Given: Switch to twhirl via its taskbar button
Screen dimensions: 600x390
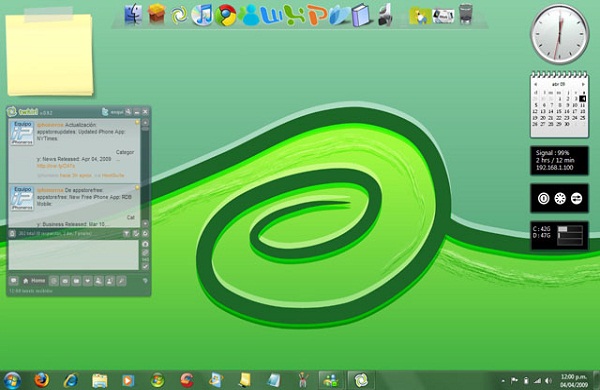Looking at the screenshot, I should click(361, 380).
